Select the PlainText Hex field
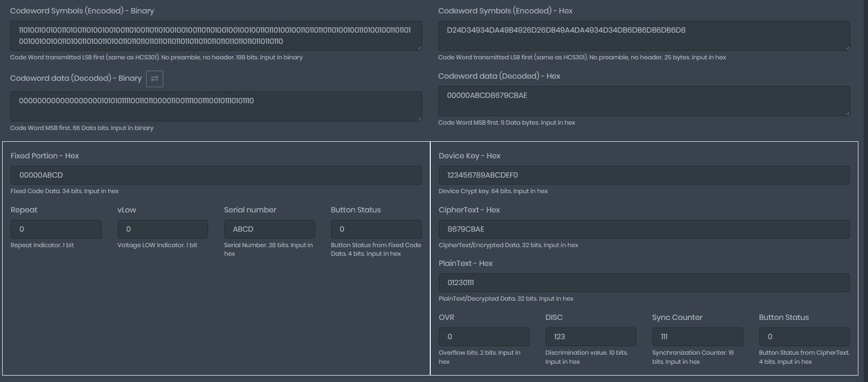This screenshot has width=868, height=382. coord(643,282)
